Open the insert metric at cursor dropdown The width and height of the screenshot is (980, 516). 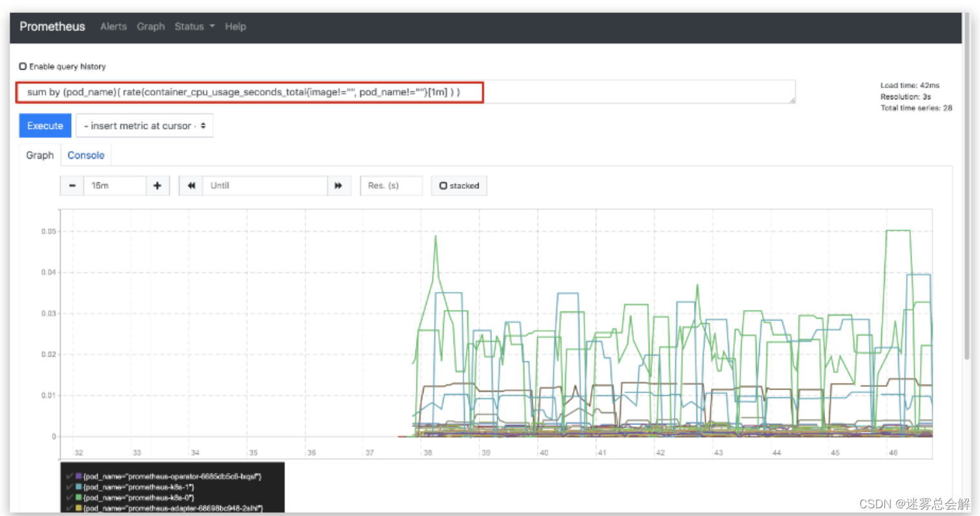[x=145, y=126]
